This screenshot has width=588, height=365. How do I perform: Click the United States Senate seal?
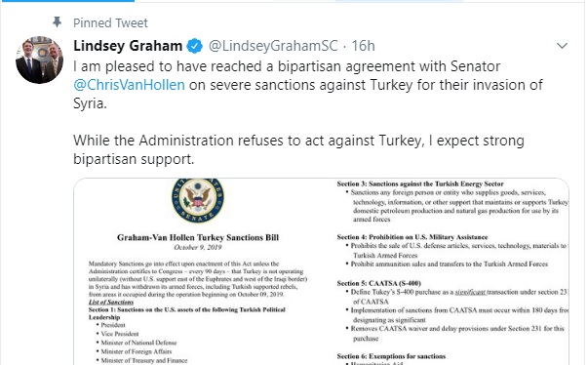pyautogui.click(x=198, y=200)
